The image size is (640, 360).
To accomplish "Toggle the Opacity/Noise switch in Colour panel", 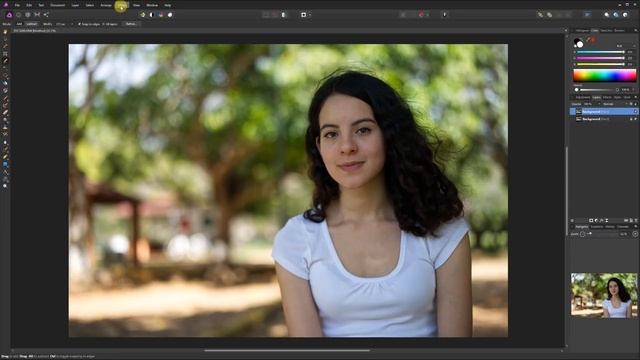I will (x=576, y=90).
